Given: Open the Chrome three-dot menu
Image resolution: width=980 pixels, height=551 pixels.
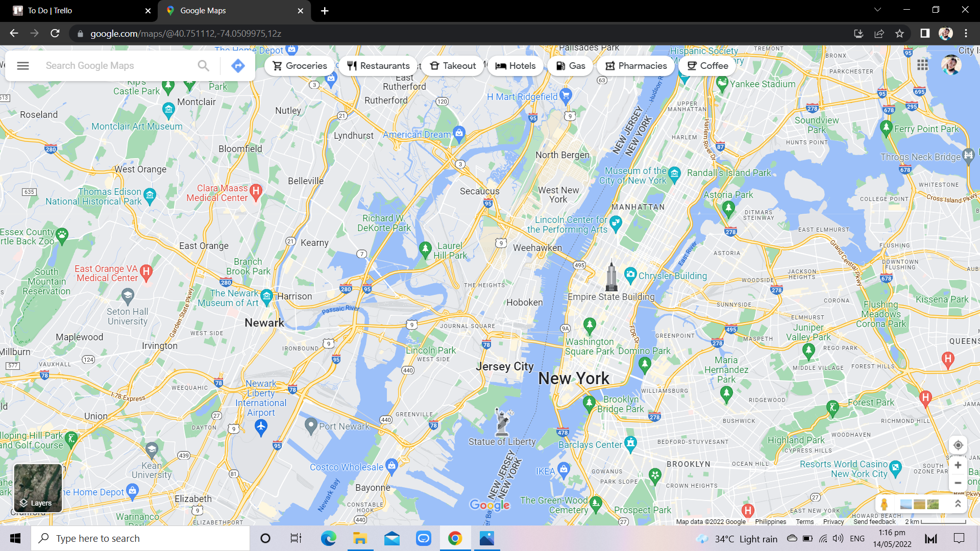Looking at the screenshot, I should [966, 33].
